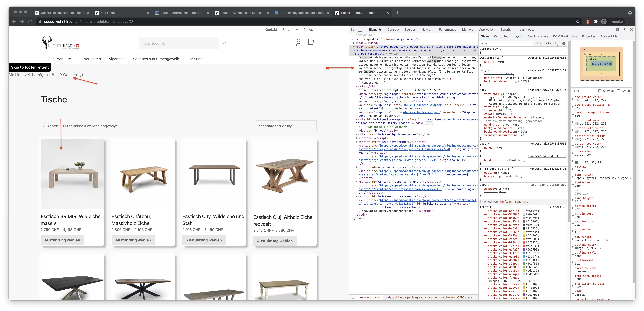The image size is (644, 311).
Task: Open the 'Alle Produkte' dropdown menu
Action: pos(61,59)
